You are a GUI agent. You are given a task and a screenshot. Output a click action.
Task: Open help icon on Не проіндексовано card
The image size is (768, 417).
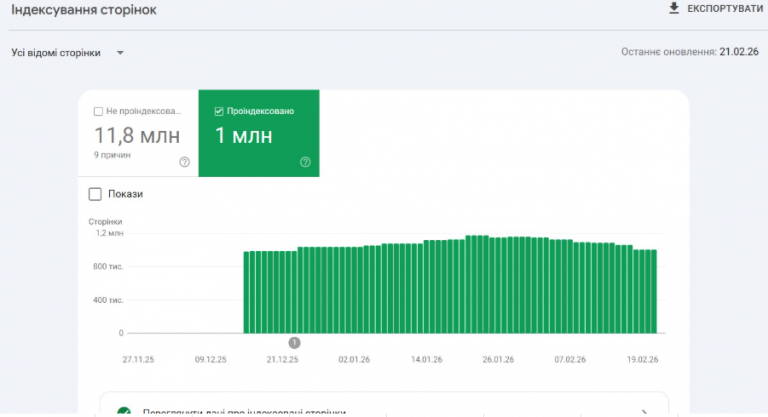[184, 162]
